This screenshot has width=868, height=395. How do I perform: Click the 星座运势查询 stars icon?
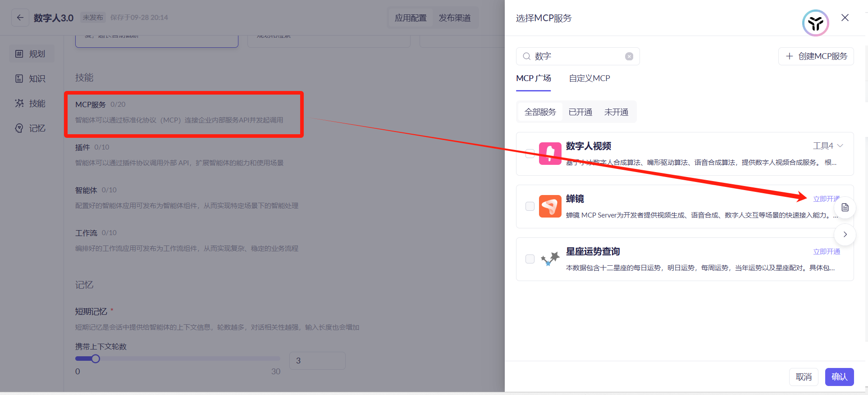click(550, 259)
